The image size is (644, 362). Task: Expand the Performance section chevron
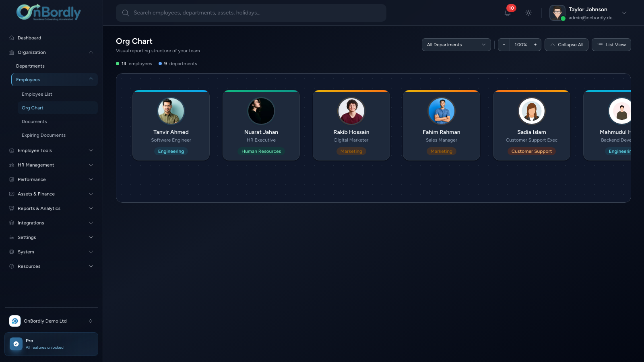coord(91,179)
